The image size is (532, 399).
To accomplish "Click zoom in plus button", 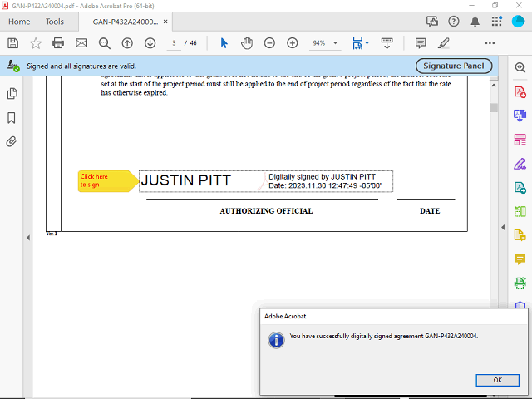I will (293, 42).
